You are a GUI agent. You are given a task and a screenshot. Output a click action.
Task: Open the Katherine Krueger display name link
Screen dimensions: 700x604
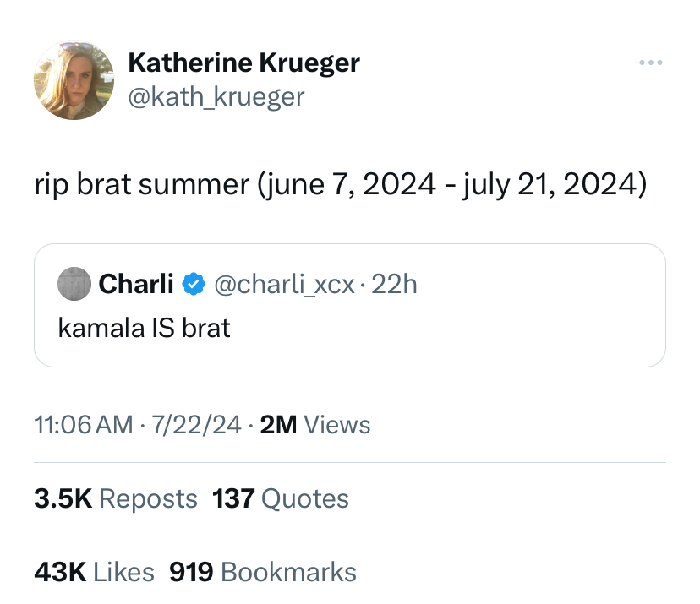point(243,63)
